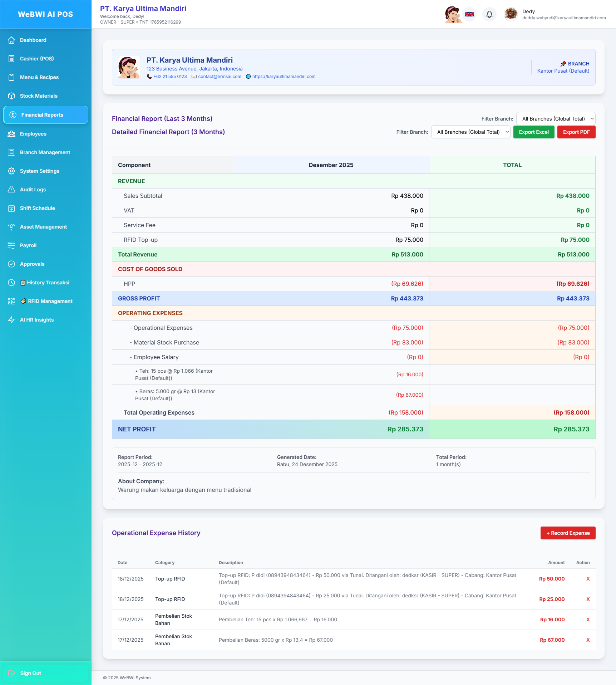The height and width of the screenshot is (685, 616).
Task: Click the Audit Logs warning triangle icon
Action: (11, 190)
